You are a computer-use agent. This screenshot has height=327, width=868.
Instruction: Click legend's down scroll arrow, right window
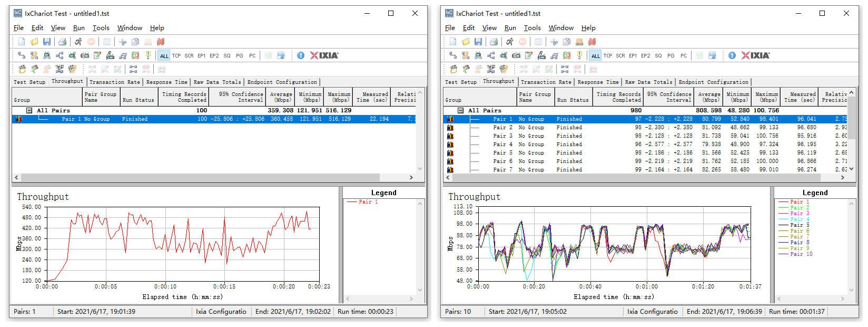(x=851, y=290)
